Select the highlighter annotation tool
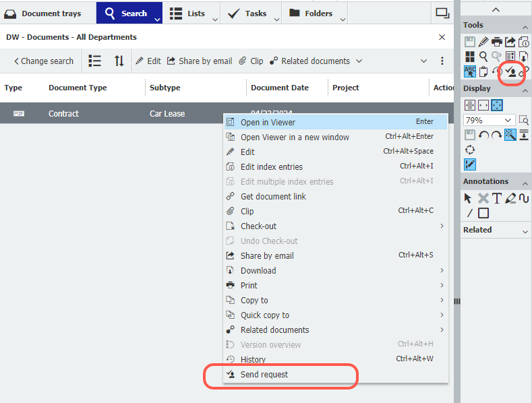532x403 pixels. click(510, 198)
